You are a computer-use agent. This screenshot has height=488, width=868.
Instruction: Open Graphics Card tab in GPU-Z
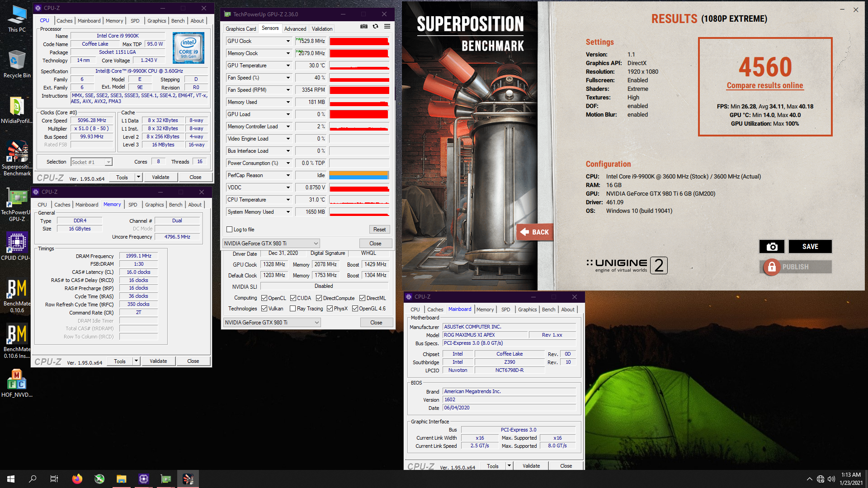click(241, 29)
